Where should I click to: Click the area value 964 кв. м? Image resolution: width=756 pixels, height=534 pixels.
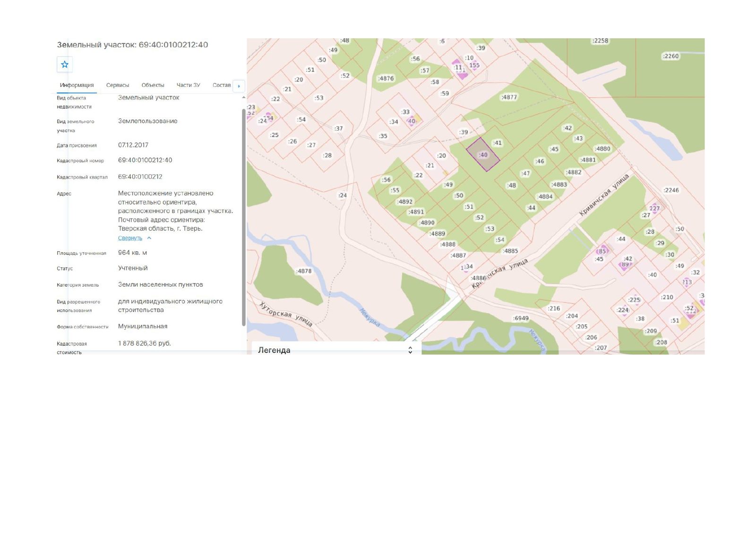coord(132,253)
